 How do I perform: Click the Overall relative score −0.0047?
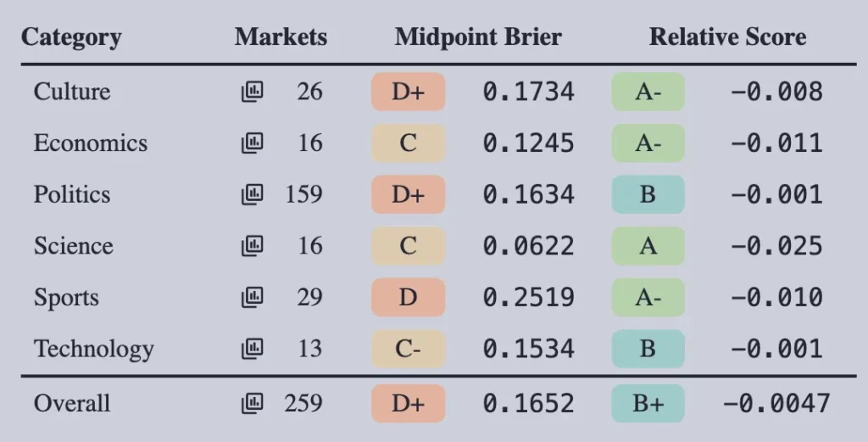click(776, 403)
